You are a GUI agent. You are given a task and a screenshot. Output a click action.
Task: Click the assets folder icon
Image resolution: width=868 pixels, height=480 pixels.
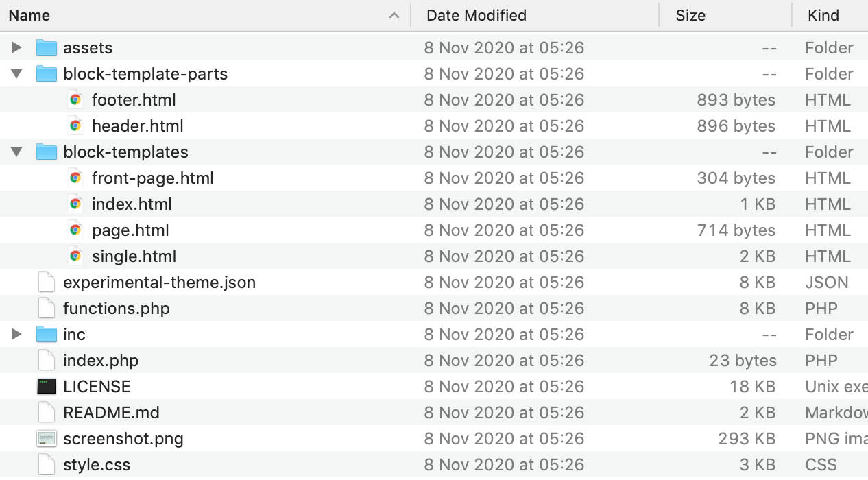pos(47,48)
